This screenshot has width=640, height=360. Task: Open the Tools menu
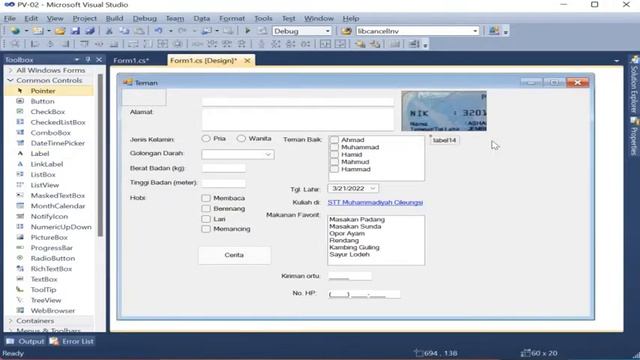pos(263,18)
